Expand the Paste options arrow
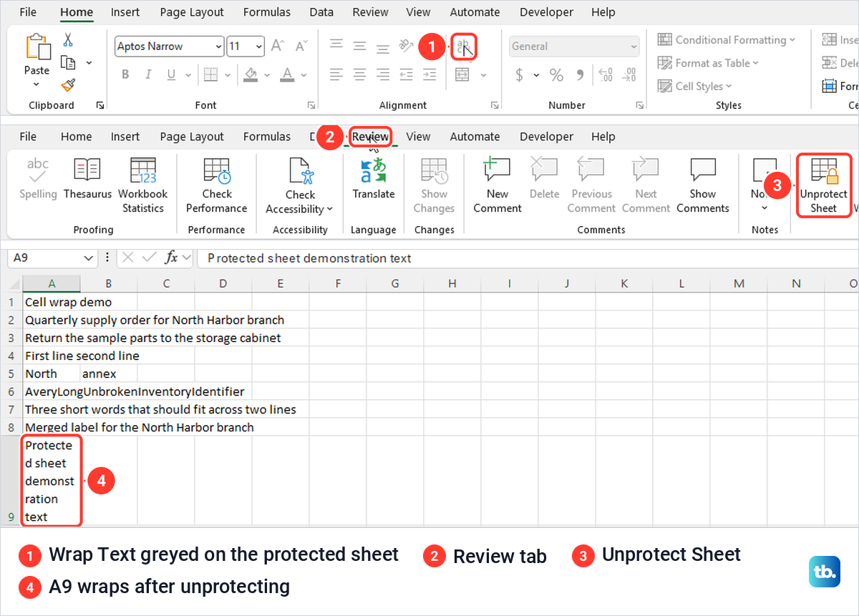859x616 pixels. 37,84
